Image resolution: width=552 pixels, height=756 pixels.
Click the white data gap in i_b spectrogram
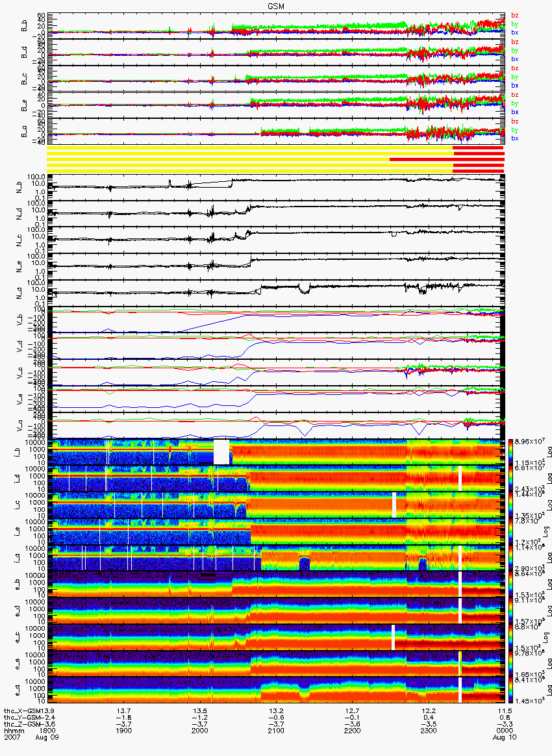pos(221,452)
